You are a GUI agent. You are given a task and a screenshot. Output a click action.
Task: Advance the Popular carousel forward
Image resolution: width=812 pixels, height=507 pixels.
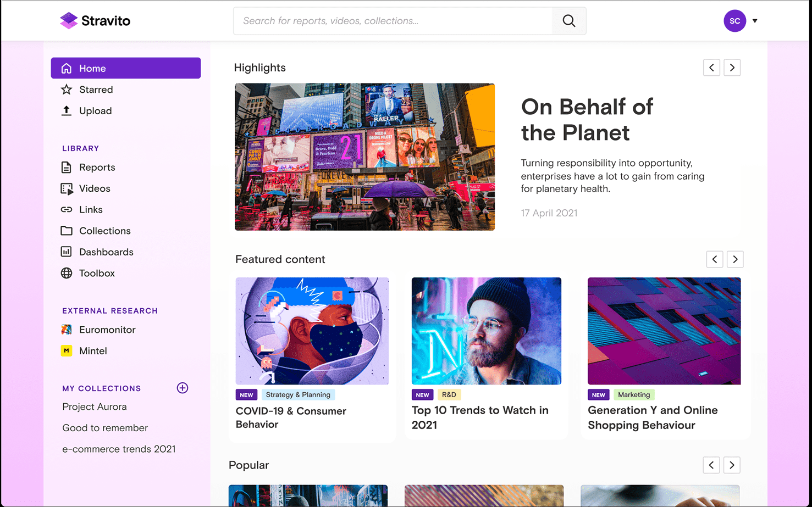732,465
